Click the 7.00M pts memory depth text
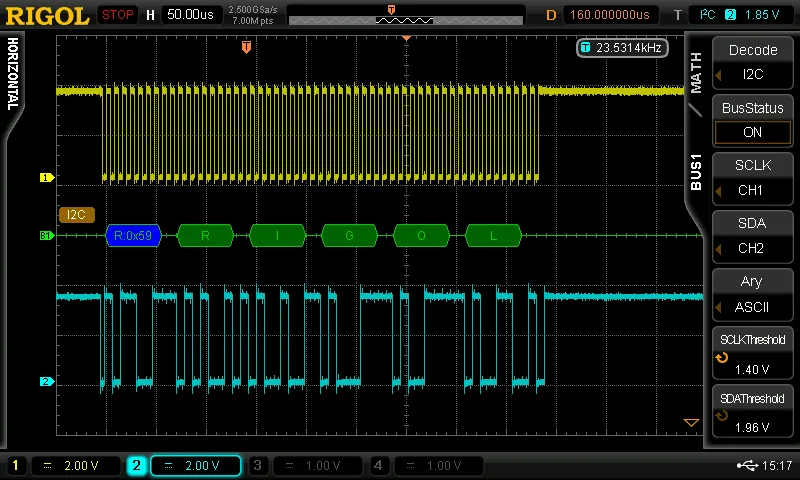800x480 pixels. (253, 21)
